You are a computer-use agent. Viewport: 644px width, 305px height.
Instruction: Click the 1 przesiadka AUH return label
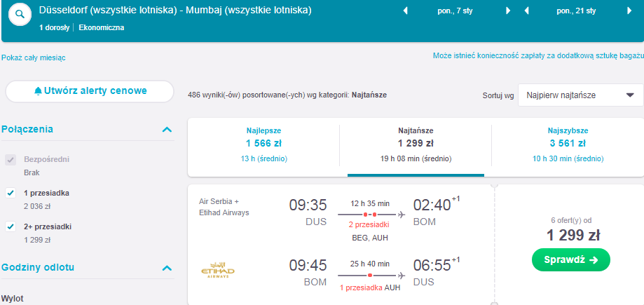[x=370, y=287]
